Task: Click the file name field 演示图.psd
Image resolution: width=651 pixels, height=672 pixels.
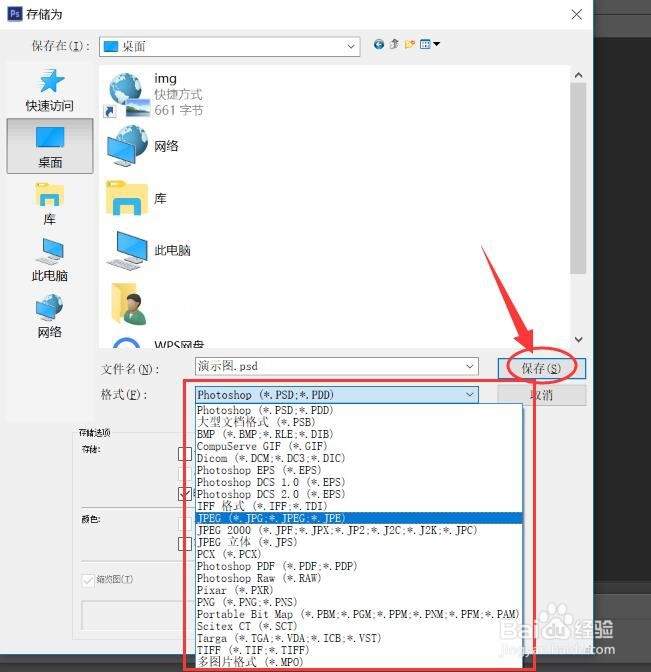Action: (x=337, y=366)
